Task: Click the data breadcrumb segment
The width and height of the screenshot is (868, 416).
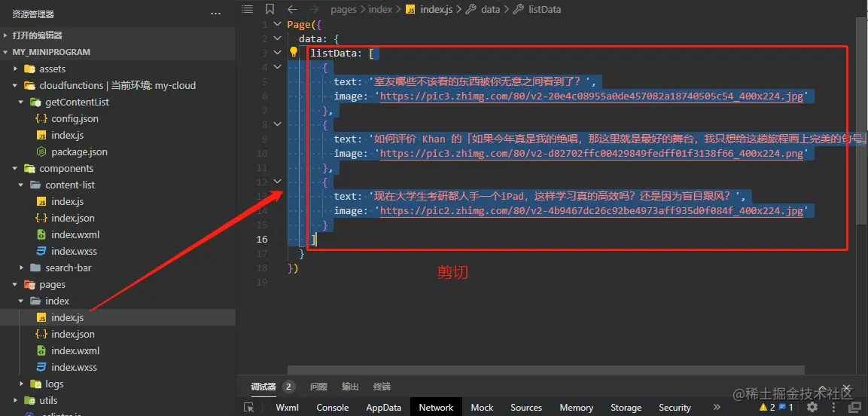Action: (491, 9)
